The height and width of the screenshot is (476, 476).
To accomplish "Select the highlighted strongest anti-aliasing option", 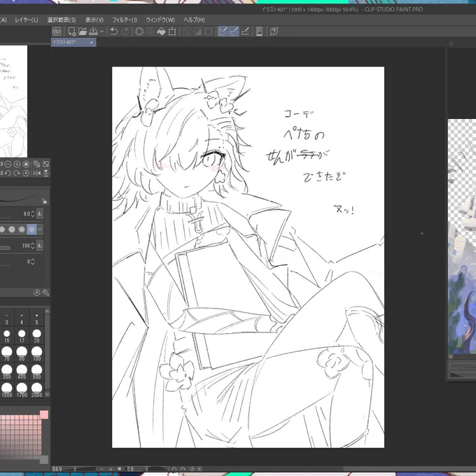I will [x=31, y=229].
